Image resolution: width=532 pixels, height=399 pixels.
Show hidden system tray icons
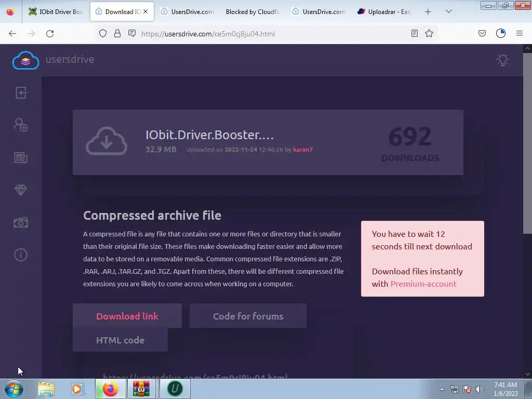tap(442, 389)
